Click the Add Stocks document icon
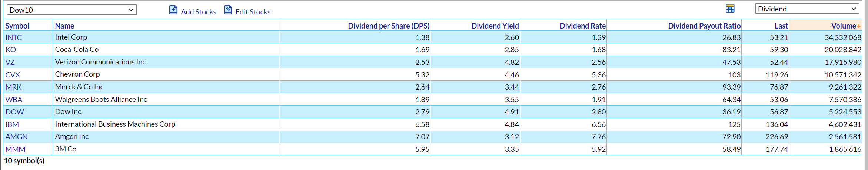This screenshot has height=170, width=868. pyautogui.click(x=173, y=10)
